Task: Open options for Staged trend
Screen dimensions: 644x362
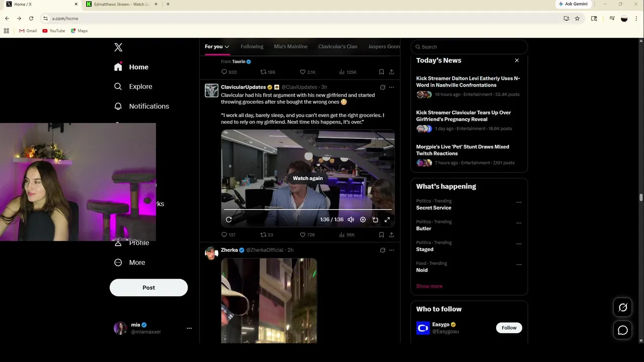Action: point(519,244)
